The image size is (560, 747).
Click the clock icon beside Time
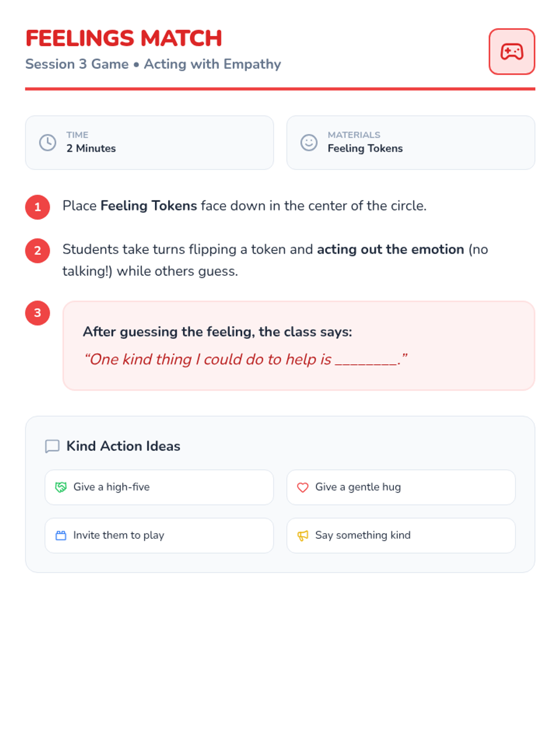[48, 142]
